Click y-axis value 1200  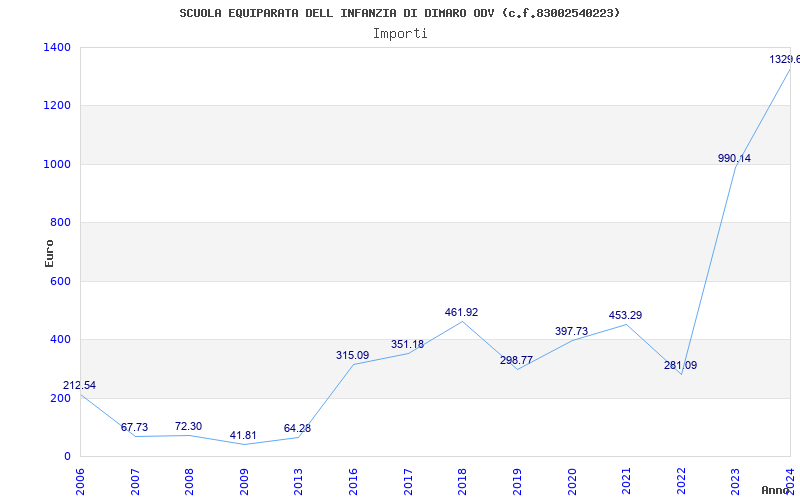[58, 106]
